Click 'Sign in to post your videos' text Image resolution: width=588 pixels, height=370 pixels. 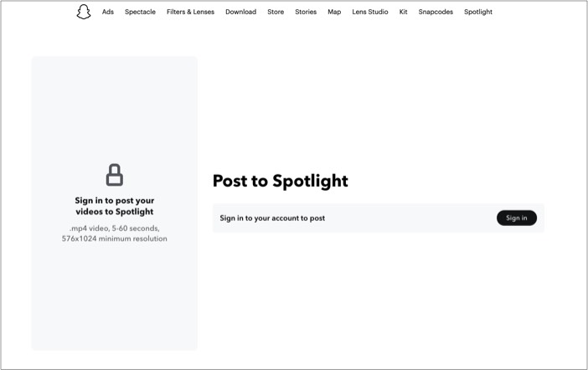[x=115, y=206]
